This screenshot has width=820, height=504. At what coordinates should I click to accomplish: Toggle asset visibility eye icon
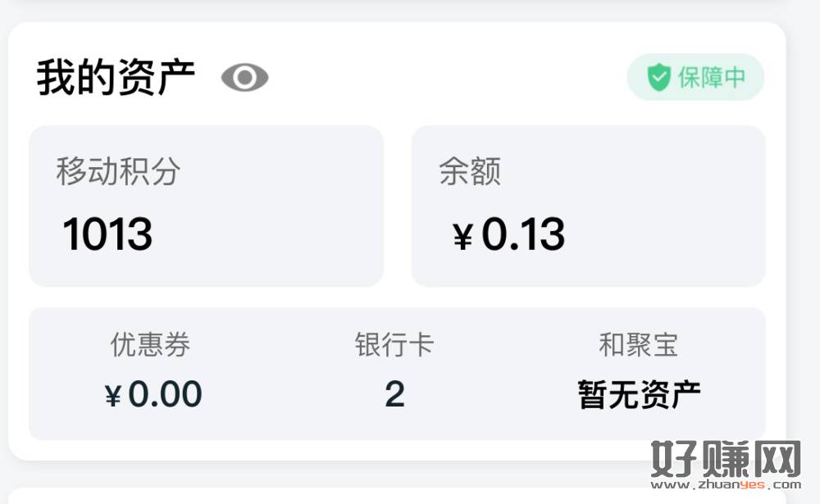(x=244, y=77)
